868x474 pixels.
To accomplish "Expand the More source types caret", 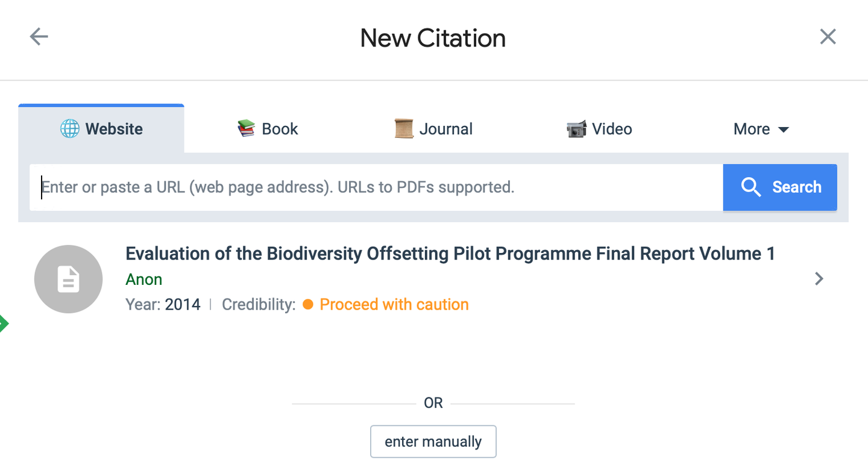I will point(784,129).
